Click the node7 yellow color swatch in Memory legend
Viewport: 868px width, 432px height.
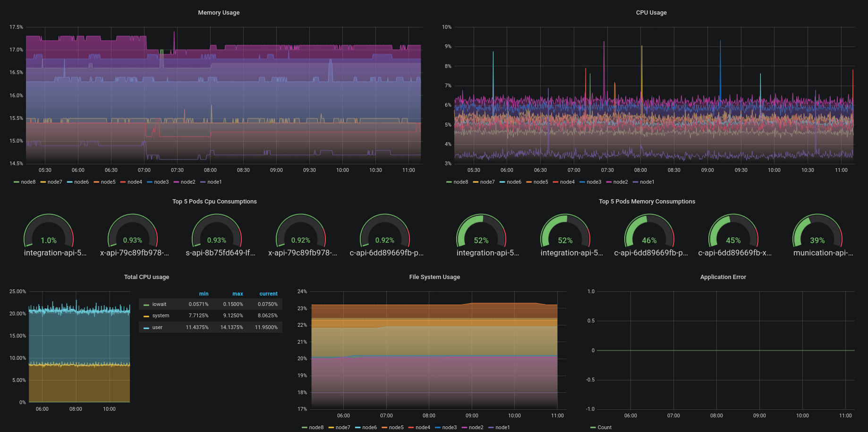43,182
